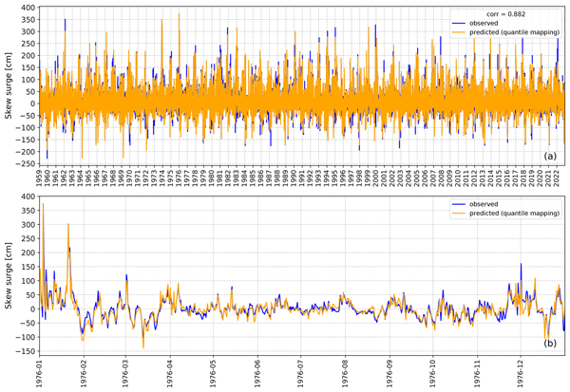Image resolution: width=570 pixels, height=392 pixels.
Task: Click the 1959 year tick label
Action: (x=39, y=177)
